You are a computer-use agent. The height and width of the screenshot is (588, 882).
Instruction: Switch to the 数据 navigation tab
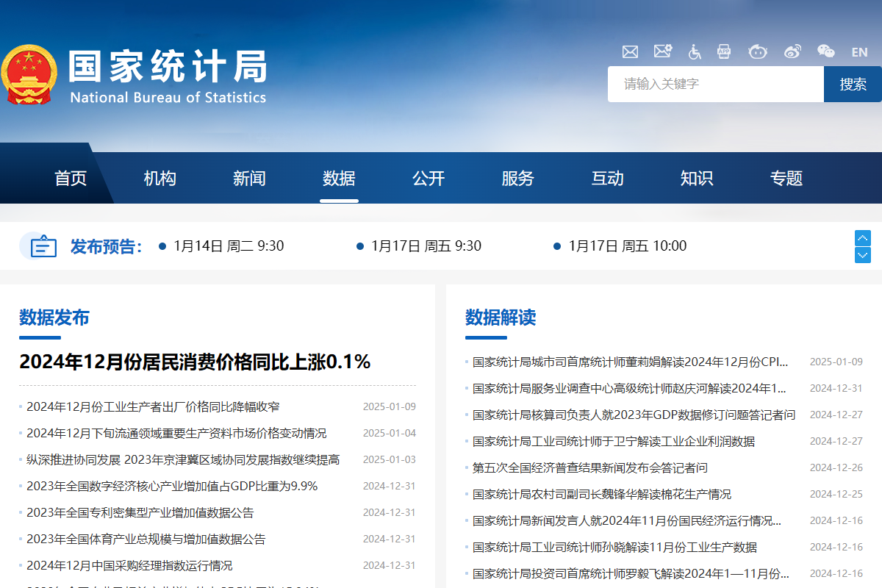tap(339, 178)
